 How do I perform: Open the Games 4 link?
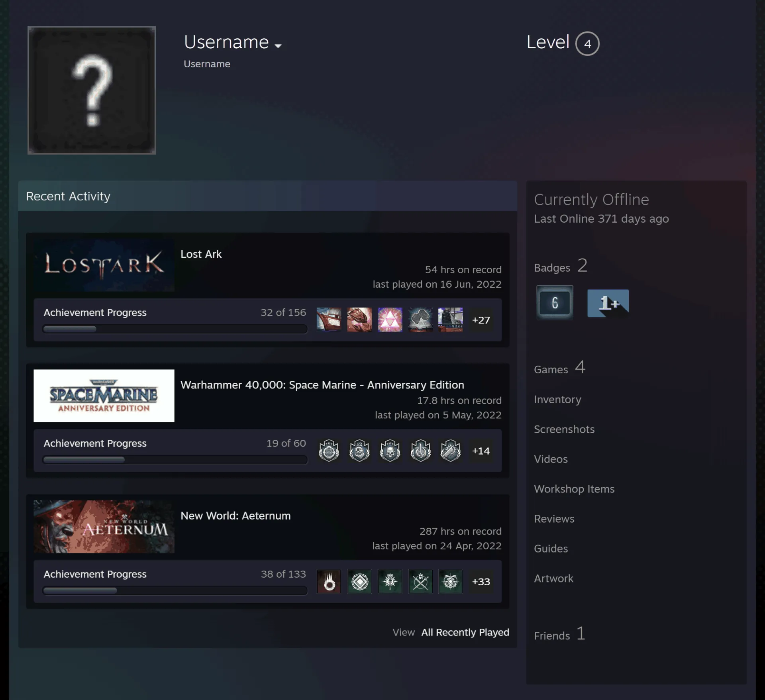click(x=559, y=367)
